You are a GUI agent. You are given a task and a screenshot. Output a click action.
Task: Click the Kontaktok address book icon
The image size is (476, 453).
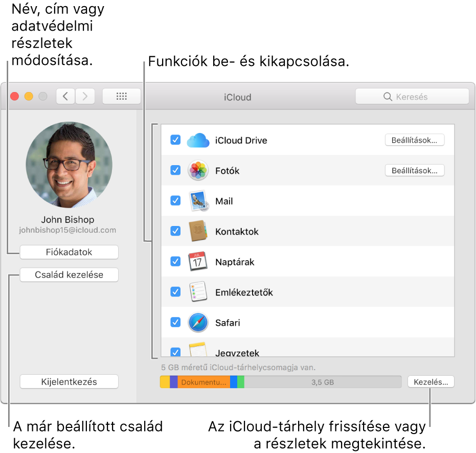(198, 231)
